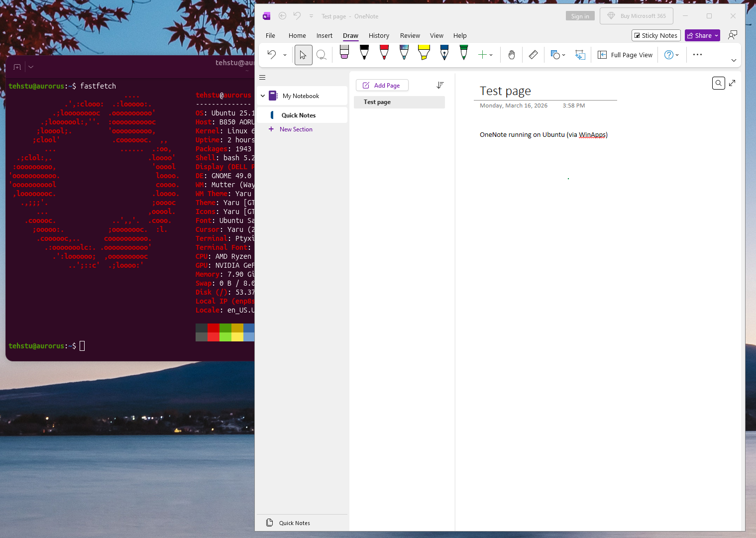Click the search magnifier on the page
Screen dimensions: 756x538
(x=718, y=83)
